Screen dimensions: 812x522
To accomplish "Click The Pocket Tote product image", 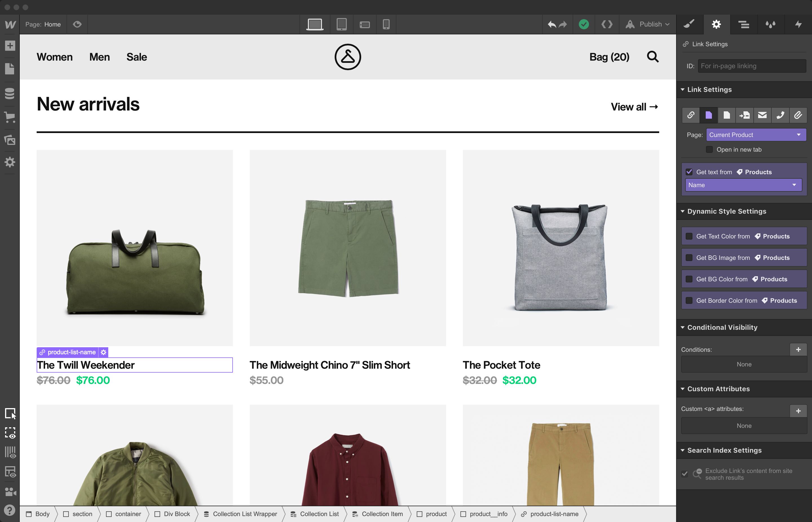I will tap(561, 248).
